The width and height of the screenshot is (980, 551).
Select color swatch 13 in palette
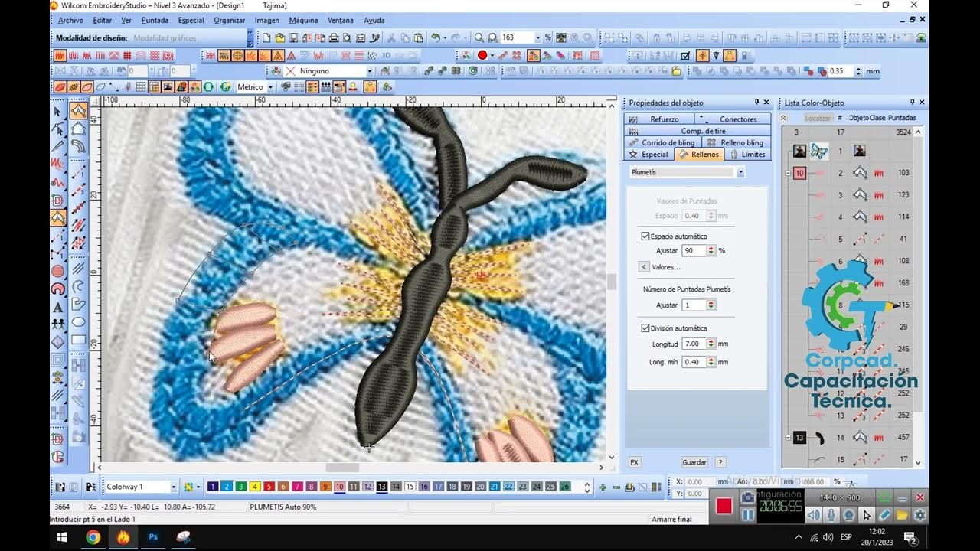coord(381,487)
